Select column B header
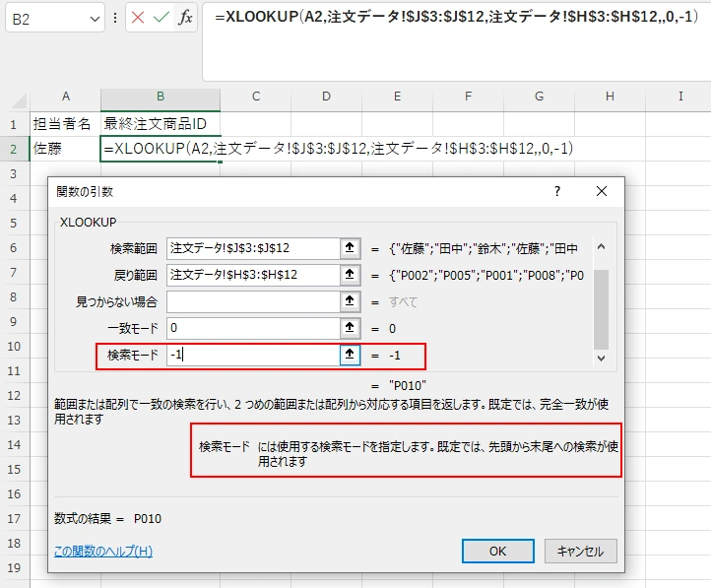This screenshot has width=711, height=588. pyautogui.click(x=161, y=97)
